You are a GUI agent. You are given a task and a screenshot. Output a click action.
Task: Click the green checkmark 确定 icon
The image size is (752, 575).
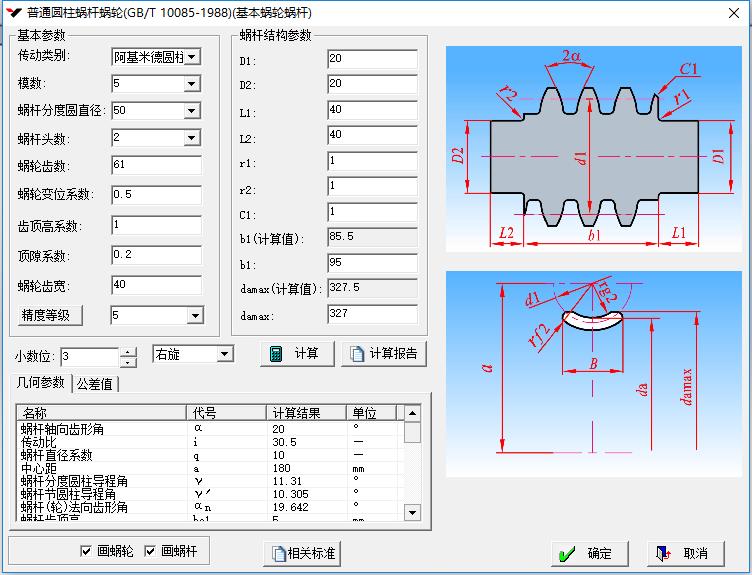tap(567, 553)
